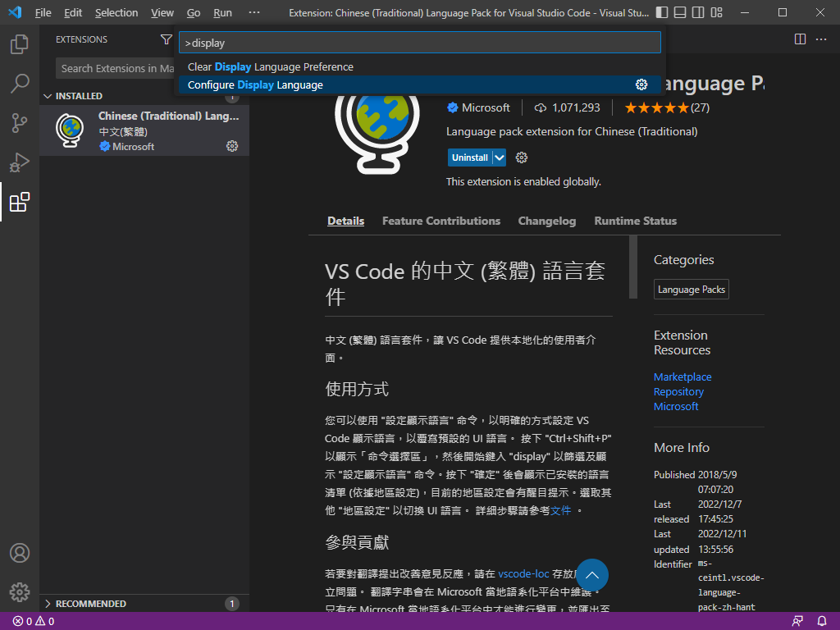
Task: Click the feedback icon in status bar
Action: [x=797, y=622]
